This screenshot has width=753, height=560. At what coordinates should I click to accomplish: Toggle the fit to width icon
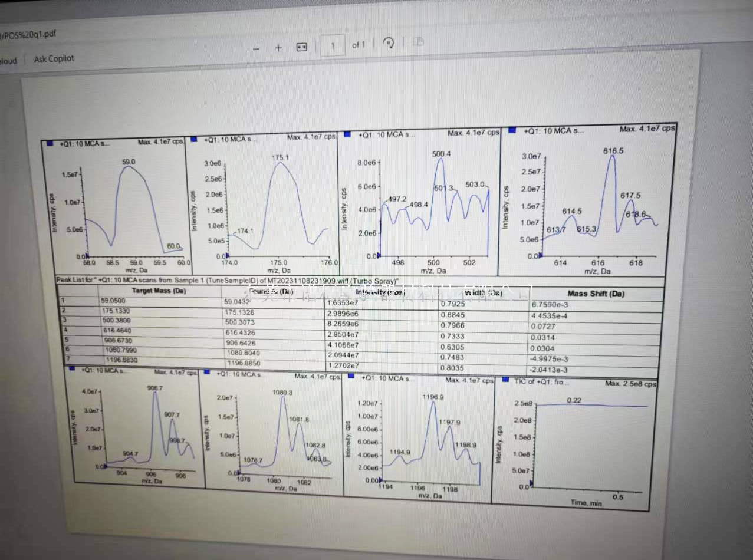coord(301,47)
